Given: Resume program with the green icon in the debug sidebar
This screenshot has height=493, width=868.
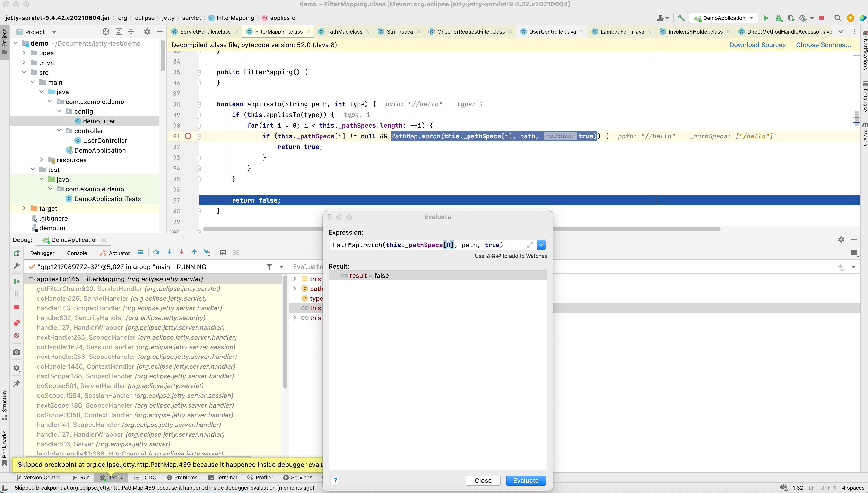Looking at the screenshot, I should coord(17,281).
